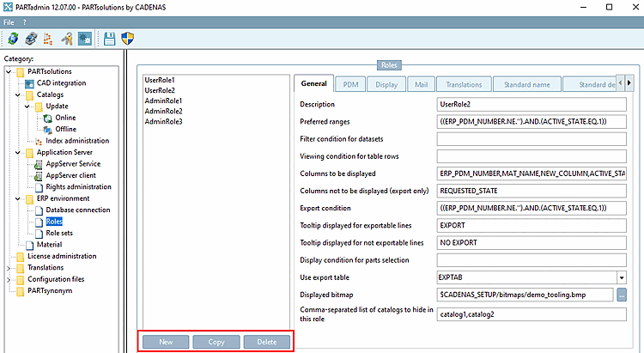Collapse the ERP environment node

point(18,198)
